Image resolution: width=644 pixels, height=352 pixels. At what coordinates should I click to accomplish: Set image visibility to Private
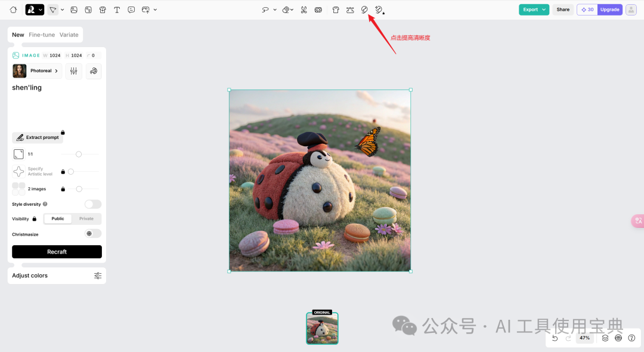click(x=86, y=218)
